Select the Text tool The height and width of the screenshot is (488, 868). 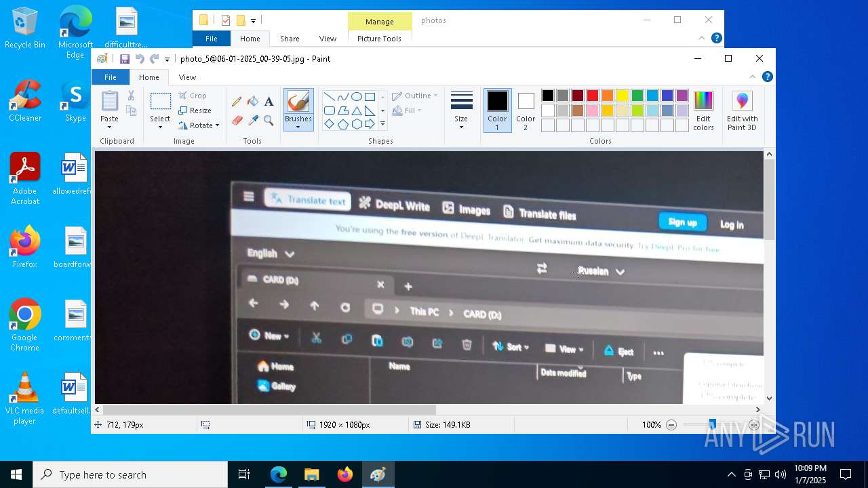(x=269, y=102)
